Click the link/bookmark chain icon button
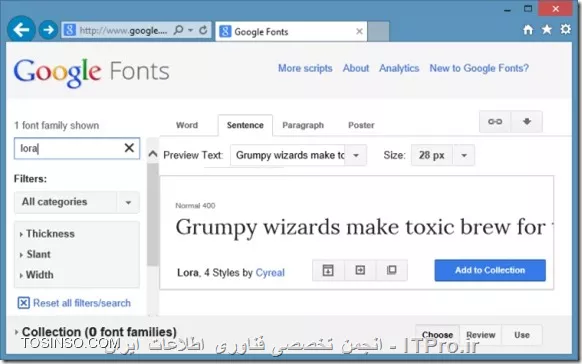This screenshot has width=582, height=364. click(495, 122)
